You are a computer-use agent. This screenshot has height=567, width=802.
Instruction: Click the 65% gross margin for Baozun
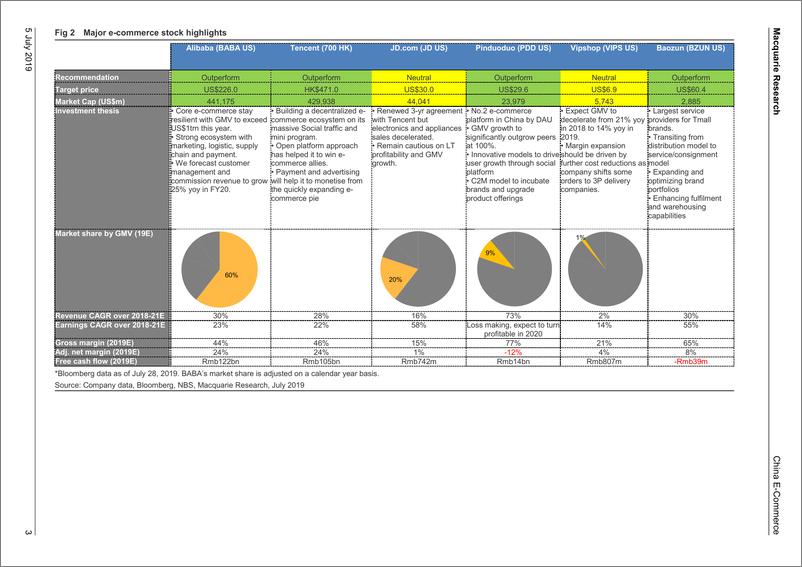690,343
